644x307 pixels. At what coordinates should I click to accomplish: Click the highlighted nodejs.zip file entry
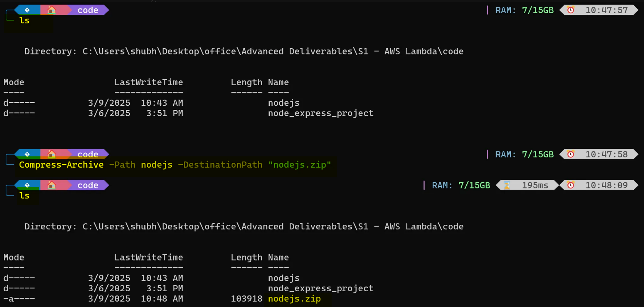coord(294,299)
